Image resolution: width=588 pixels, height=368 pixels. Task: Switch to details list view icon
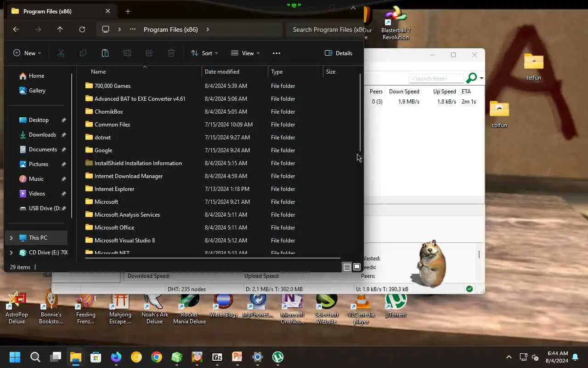(347, 267)
